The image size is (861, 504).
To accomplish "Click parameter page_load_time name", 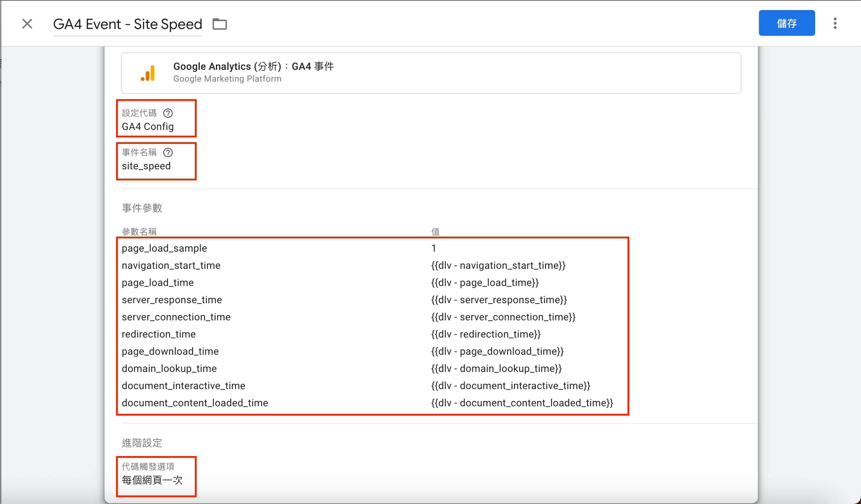I will pyautogui.click(x=158, y=283).
